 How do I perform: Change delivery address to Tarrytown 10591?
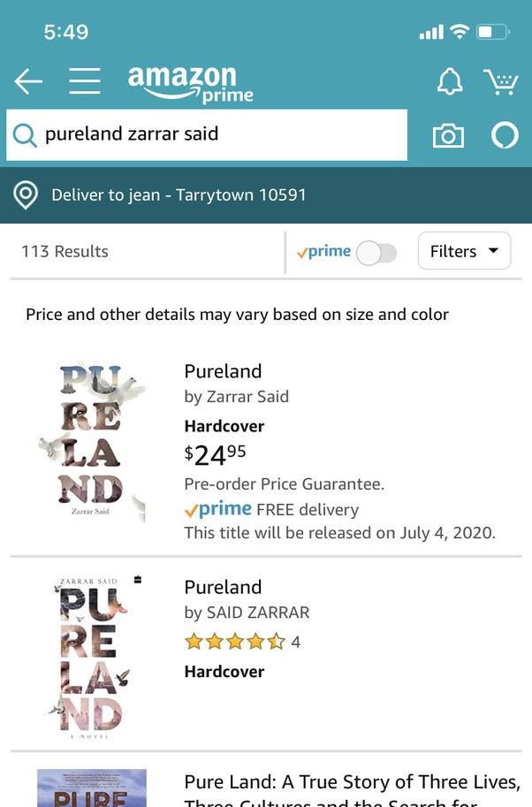179,195
